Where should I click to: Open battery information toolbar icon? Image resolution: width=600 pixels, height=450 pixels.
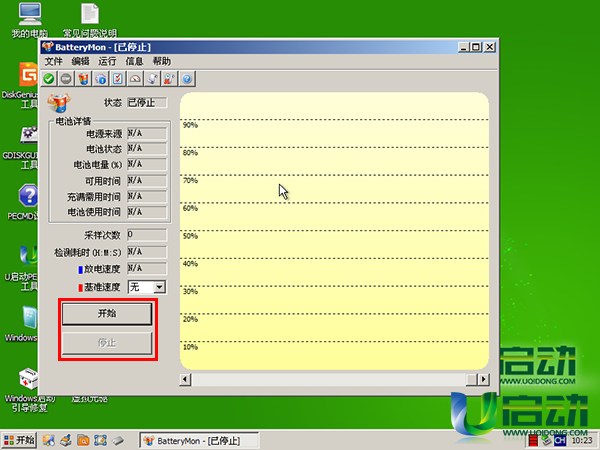pos(83,79)
